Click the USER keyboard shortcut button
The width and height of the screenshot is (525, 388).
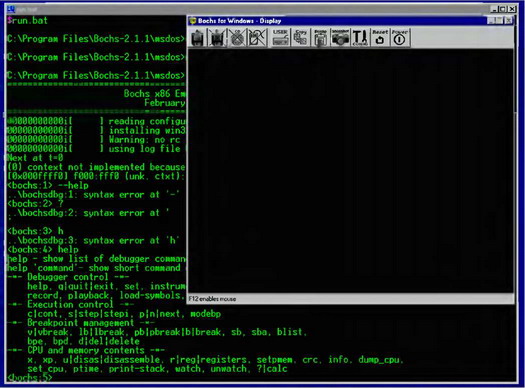tap(280, 37)
